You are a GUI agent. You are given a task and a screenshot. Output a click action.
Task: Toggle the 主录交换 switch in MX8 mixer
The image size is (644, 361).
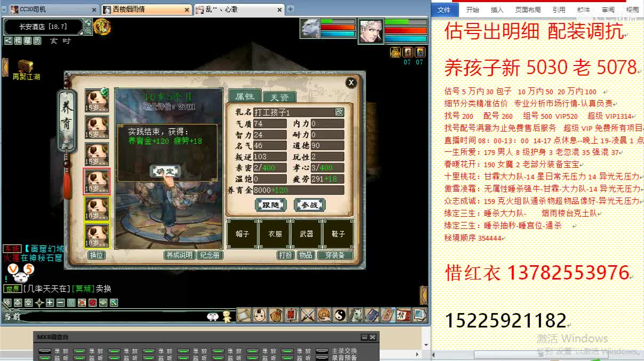coord(322,351)
